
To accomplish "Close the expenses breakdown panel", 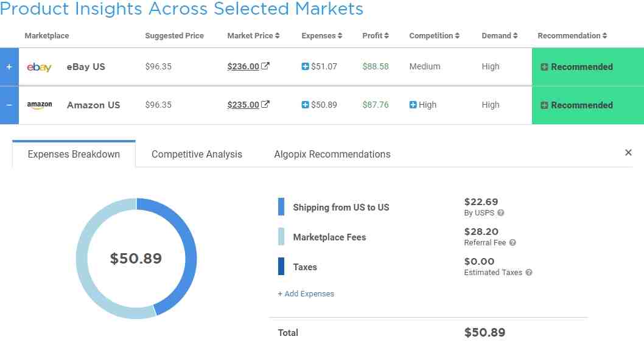I will point(628,153).
